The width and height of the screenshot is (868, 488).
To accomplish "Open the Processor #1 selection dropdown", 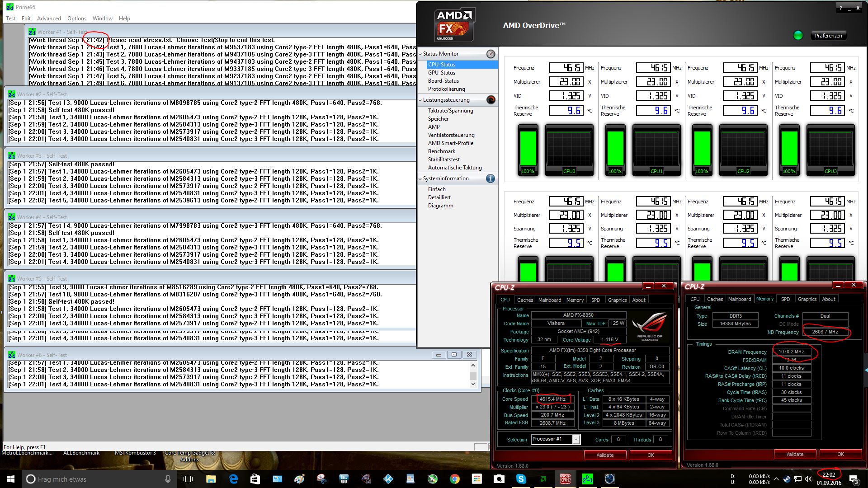I will tap(576, 439).
